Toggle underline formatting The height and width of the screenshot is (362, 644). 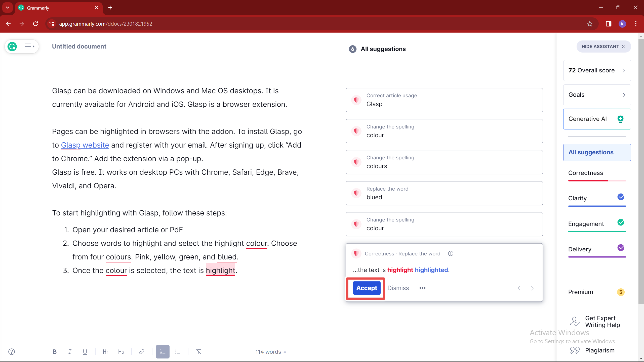click(x=85, y=352)
